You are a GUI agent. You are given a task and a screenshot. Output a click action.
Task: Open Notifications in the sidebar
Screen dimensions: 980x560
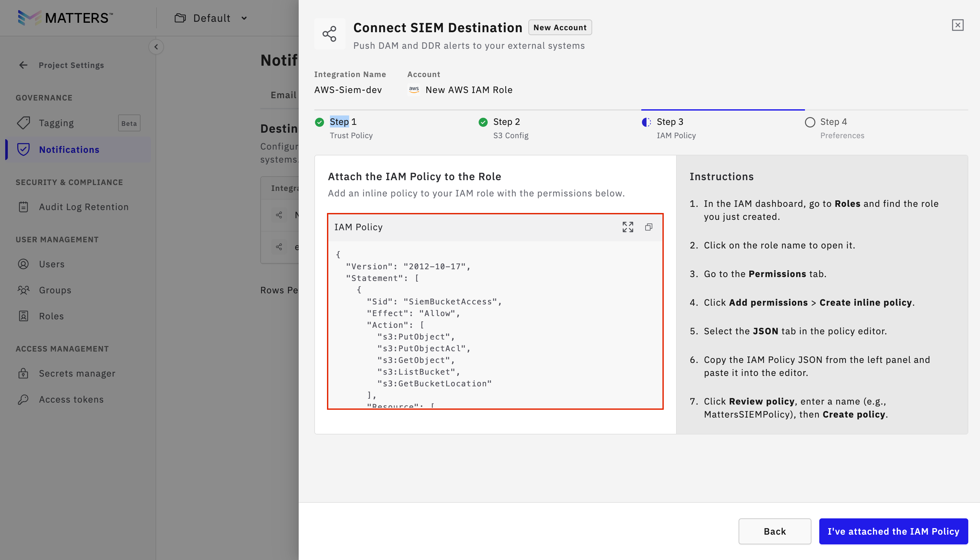click(x=69, y=149)
